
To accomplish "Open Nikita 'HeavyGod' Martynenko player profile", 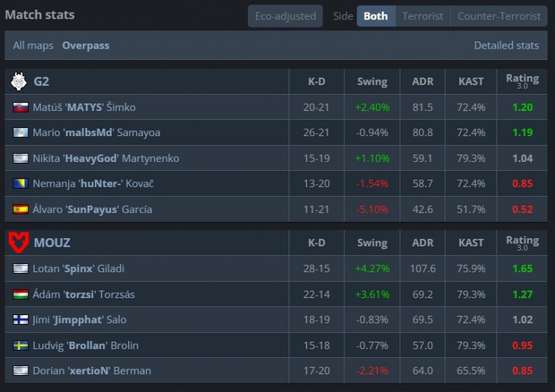I will (x=106, y=158).
